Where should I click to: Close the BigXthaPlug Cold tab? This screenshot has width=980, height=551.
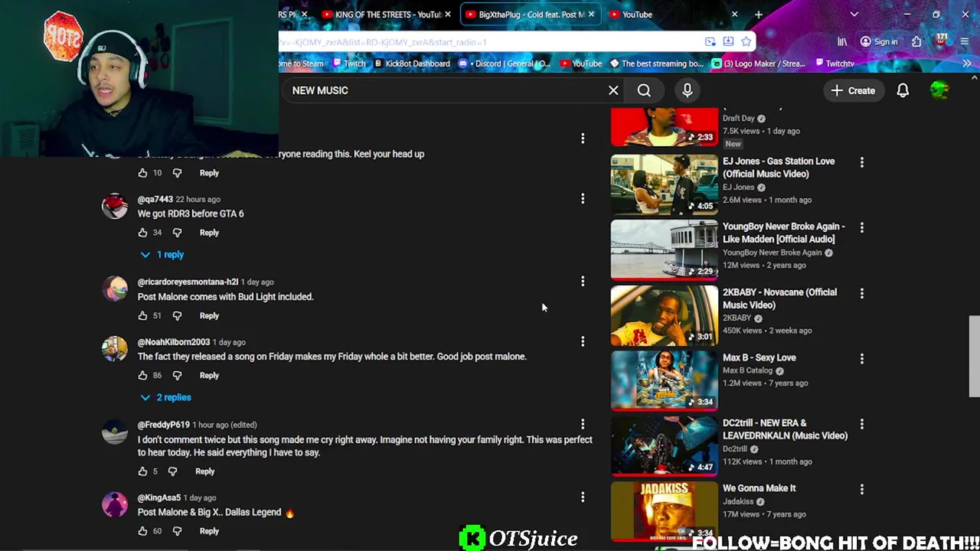coord(591,15)
